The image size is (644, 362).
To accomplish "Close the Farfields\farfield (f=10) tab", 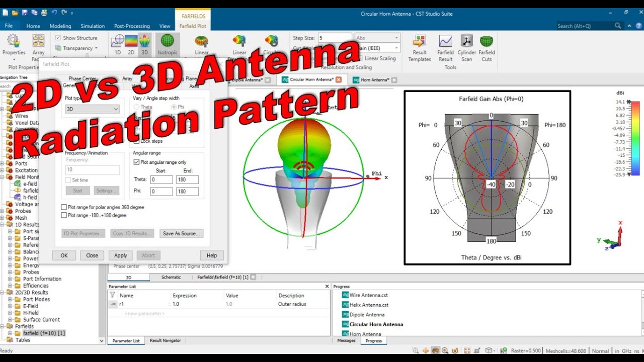I will click(x=253, y=277).
